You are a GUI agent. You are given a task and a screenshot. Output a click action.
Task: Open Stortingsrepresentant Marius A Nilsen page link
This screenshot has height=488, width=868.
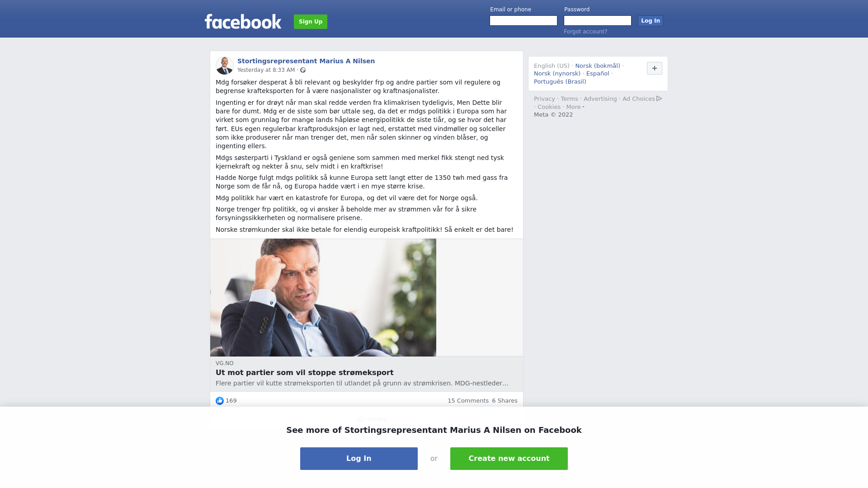[306, 61]
